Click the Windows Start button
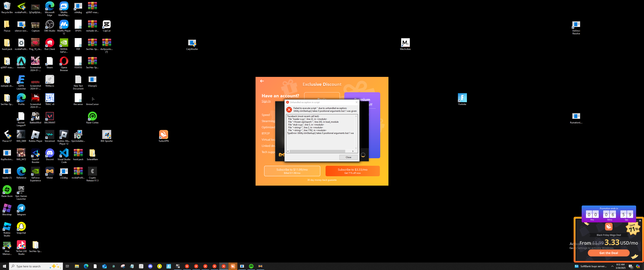This screenshot has height=270, width=644. coord(4,266)
